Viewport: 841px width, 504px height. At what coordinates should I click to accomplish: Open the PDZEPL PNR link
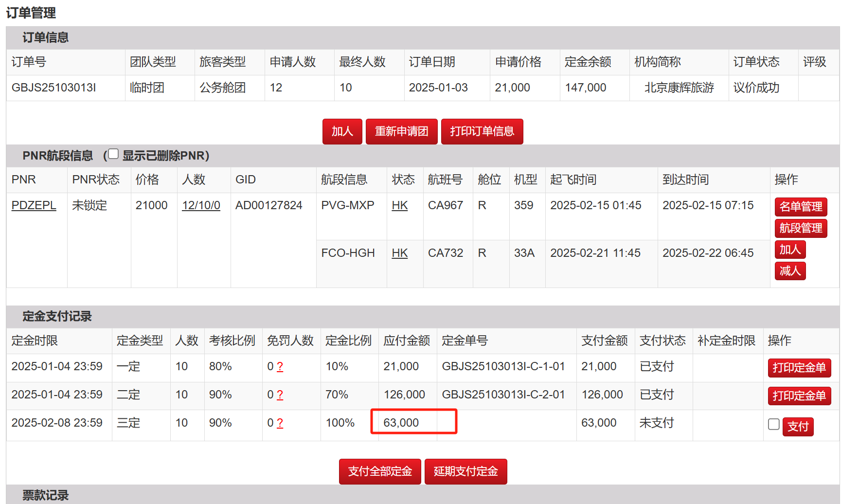pos(34,205)
